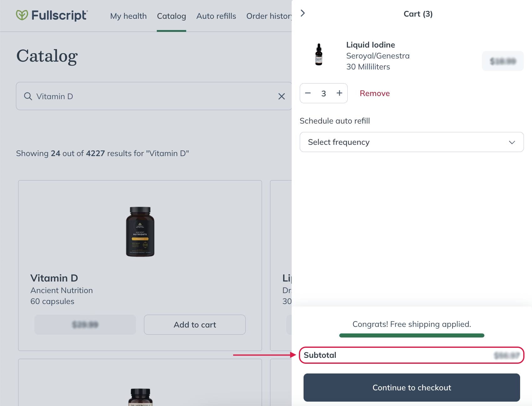Open the Ancient Nutrition Vitamin D bottle image

(x=140, y=231)
